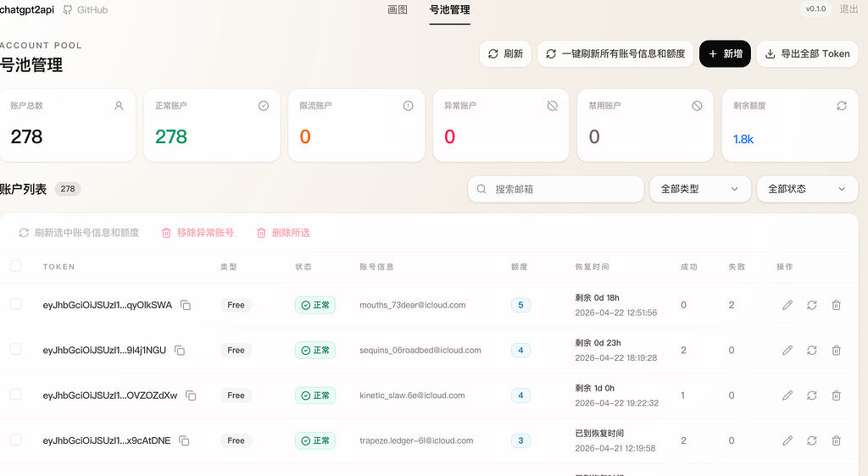Click email mouths_73dear@icloud.com

tap(413, 305)
